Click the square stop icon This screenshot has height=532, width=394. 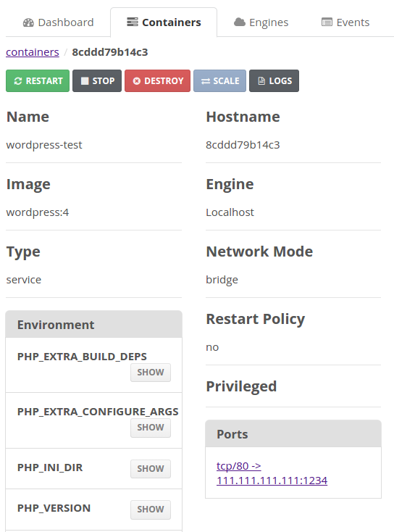85,81
